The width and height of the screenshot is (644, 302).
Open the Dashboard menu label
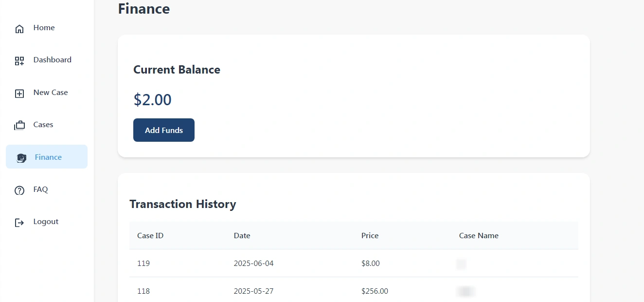pos(52,60)
